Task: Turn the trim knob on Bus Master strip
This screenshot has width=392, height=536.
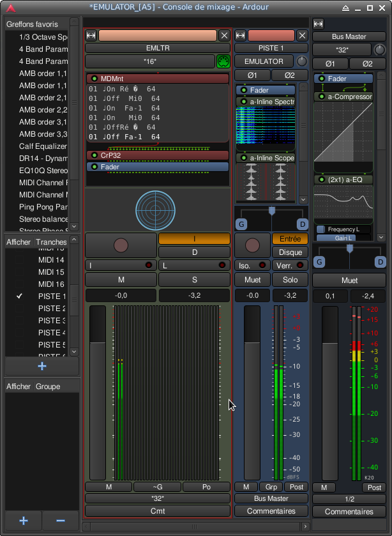Action: pos(380,50)
